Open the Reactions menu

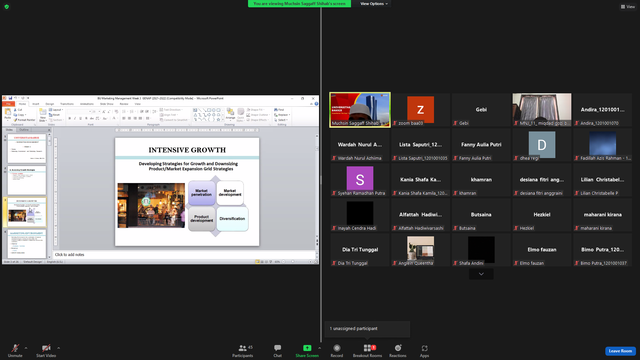click(398, 350)
